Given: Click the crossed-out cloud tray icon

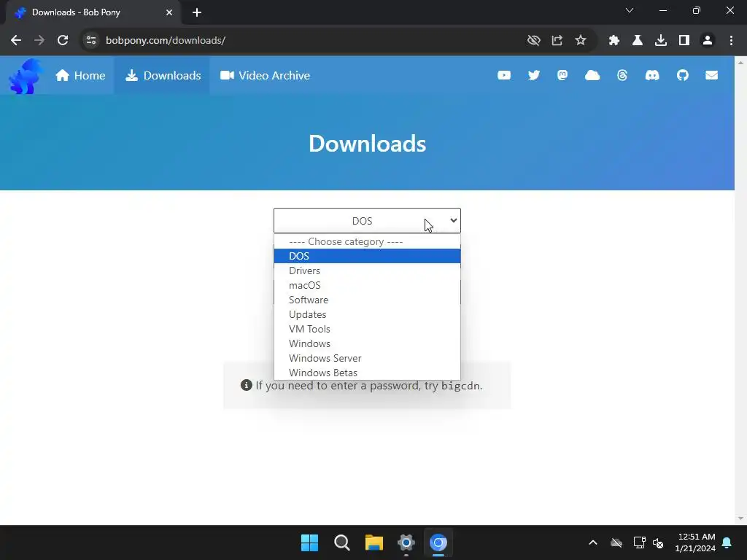Looking at the screenshot, I should pyautogui.click(x=616, y=542).
